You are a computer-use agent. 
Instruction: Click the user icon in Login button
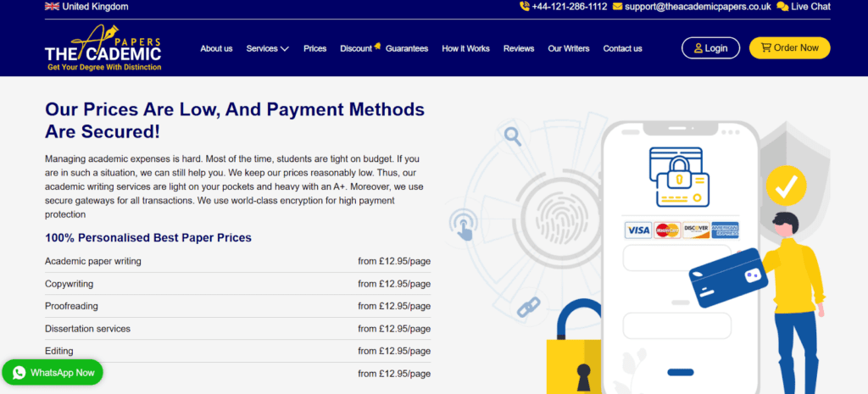click(x=698, y=48)
